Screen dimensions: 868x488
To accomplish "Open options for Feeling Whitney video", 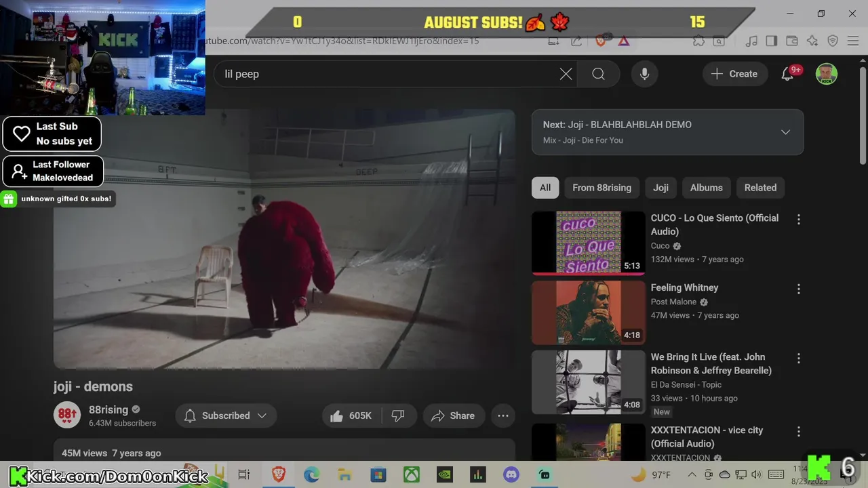I will point(798,289).
